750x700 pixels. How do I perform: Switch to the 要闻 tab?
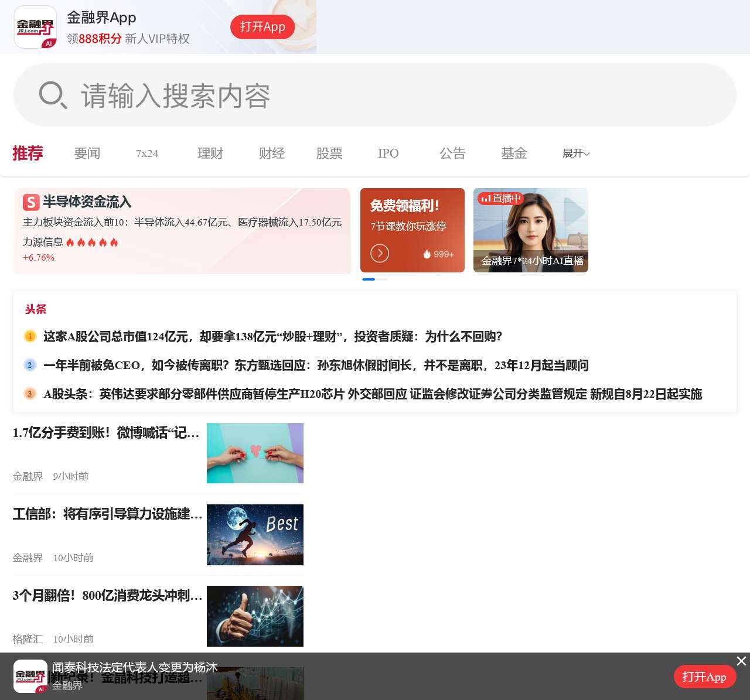(x=87, y=153)
